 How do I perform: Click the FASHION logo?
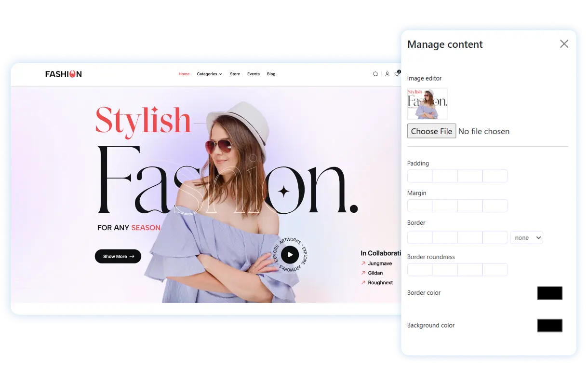pos(64,74)
